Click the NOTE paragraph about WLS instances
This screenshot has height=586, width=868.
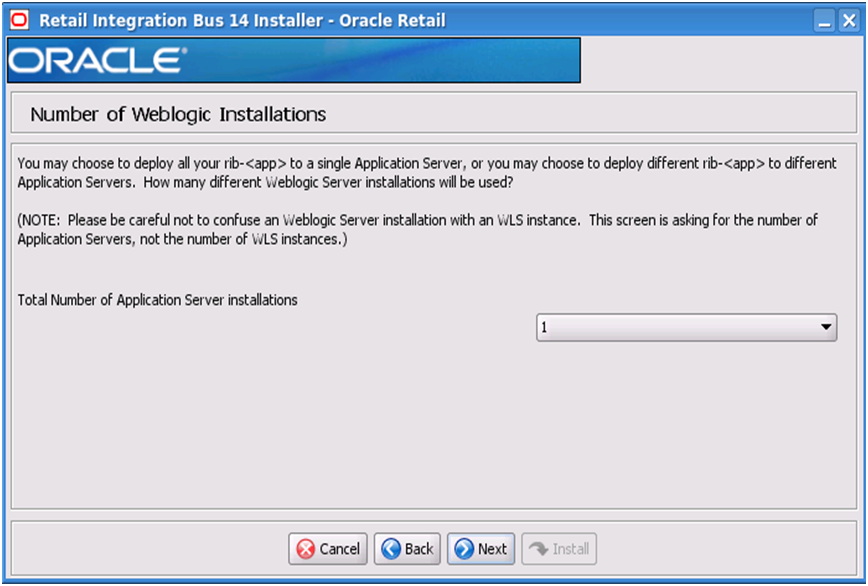417,230
